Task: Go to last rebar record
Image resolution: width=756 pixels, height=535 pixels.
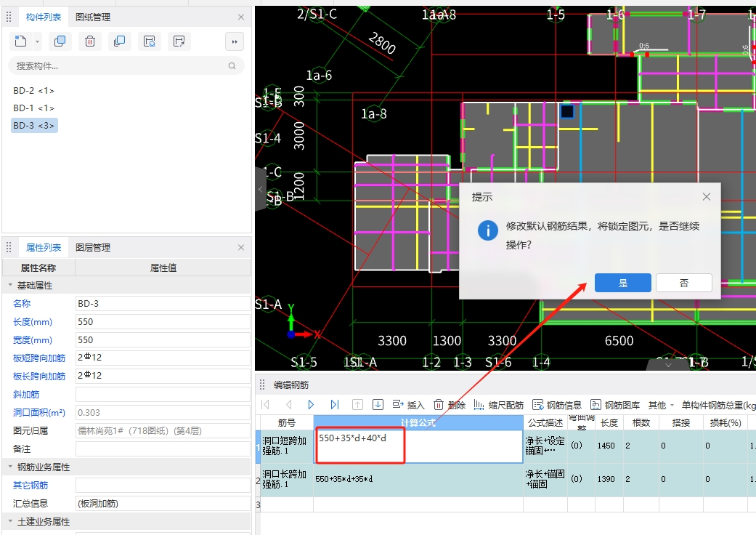Action: tap(335, 405)
